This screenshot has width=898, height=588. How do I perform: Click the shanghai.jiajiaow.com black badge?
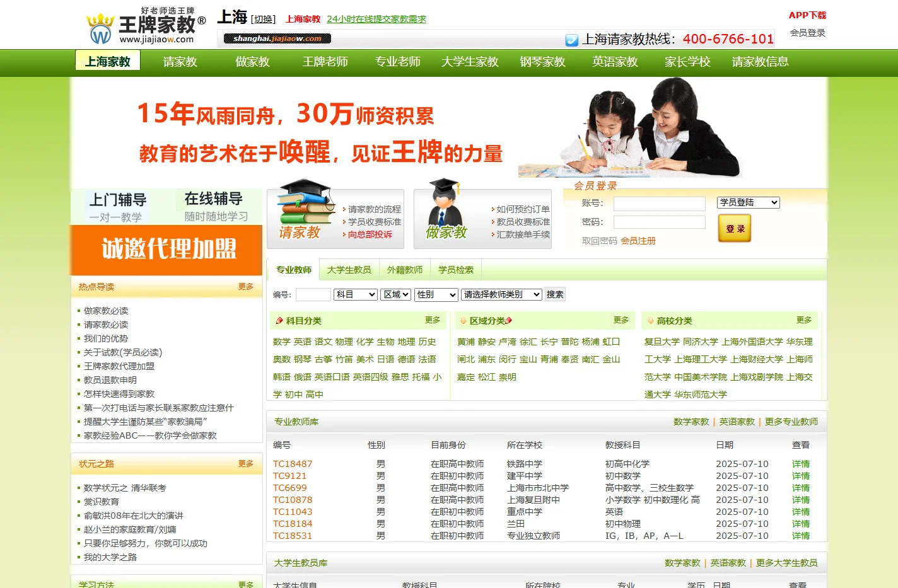(277, 38)
